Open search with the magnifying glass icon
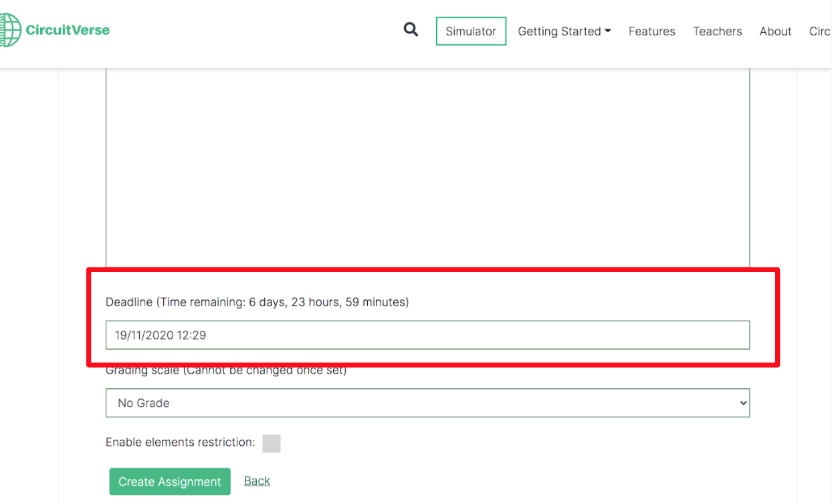Viewport: 832px width, 504px height. coord(411,29)
